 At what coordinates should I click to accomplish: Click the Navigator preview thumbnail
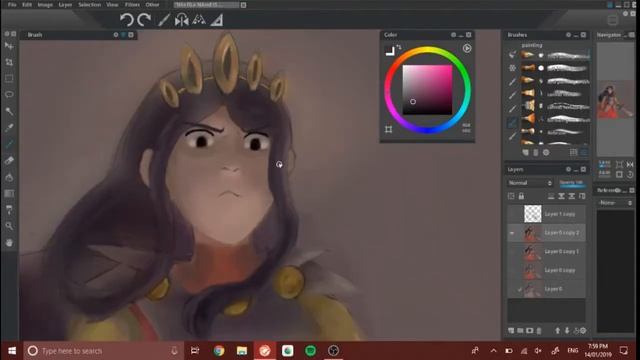point(616,99)
